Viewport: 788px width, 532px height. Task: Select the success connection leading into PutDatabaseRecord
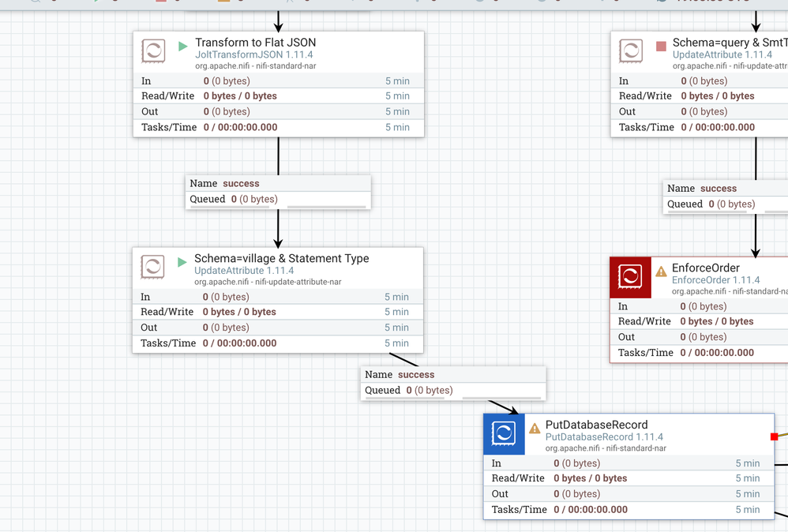(x=453, y=384)
